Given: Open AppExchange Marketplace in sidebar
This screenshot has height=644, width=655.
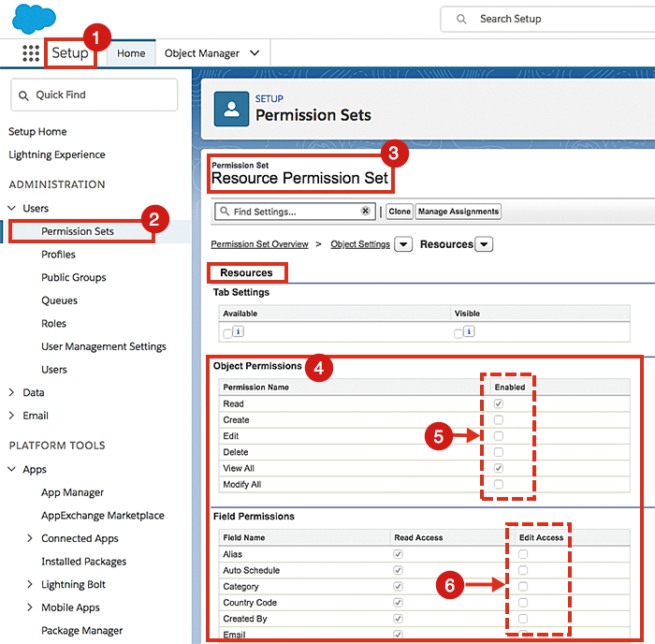Looking at the screenshot, I should click(103, 515).
